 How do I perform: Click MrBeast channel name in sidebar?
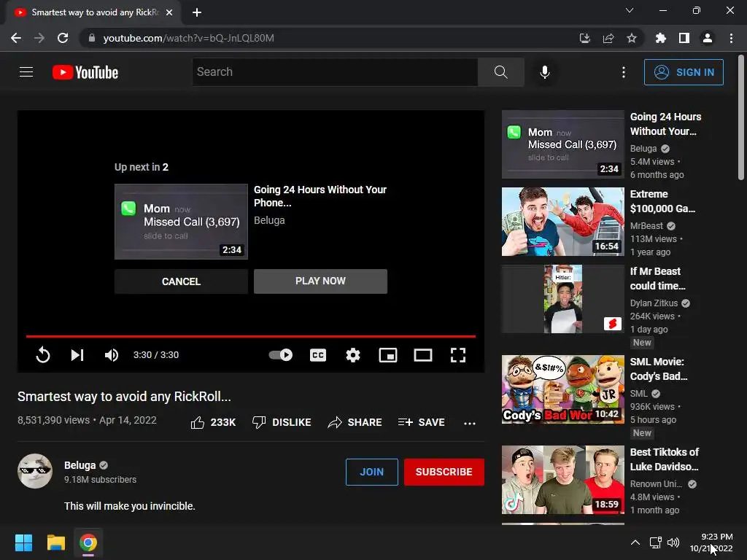646,226
